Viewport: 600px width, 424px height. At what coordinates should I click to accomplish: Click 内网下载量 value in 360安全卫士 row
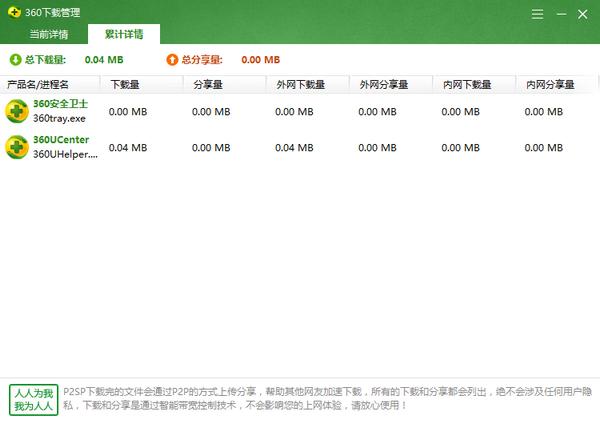(x=460, y=112)
